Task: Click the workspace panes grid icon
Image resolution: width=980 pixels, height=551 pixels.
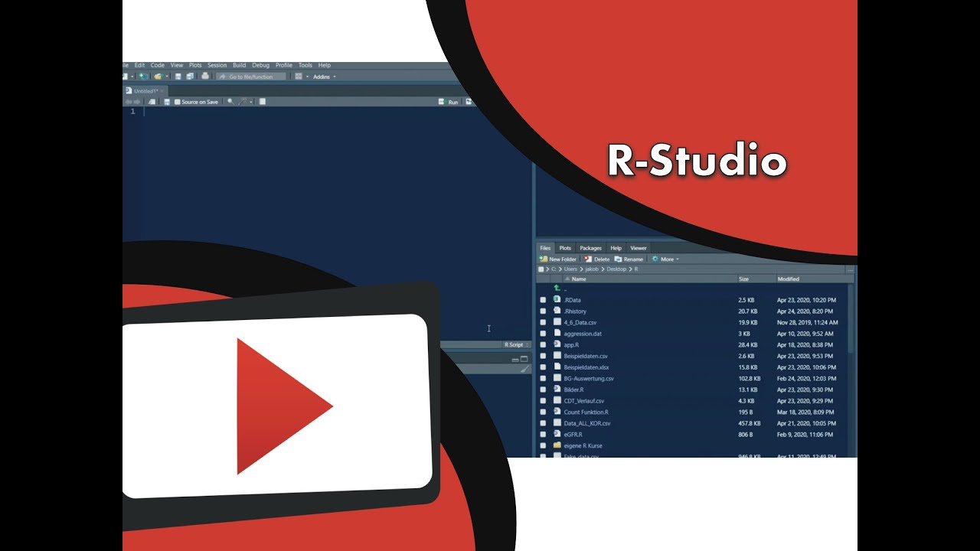Action: (x=299, y=77)
